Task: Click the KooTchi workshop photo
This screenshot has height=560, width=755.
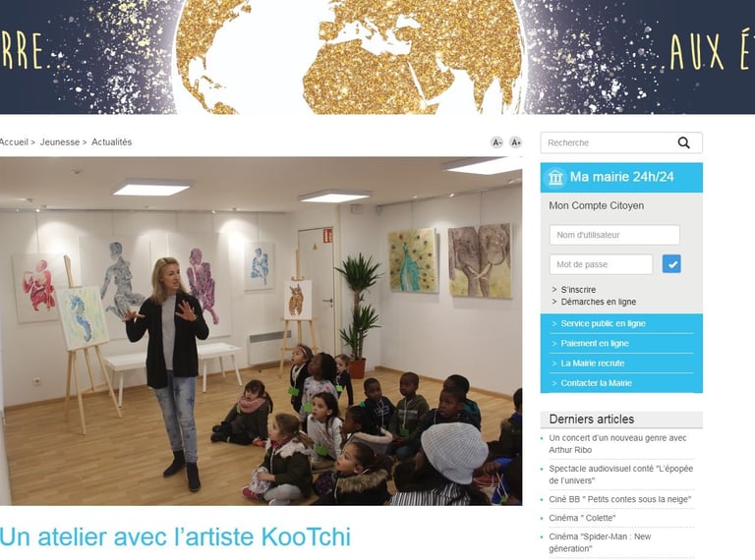Action: (x=261, y=331)
